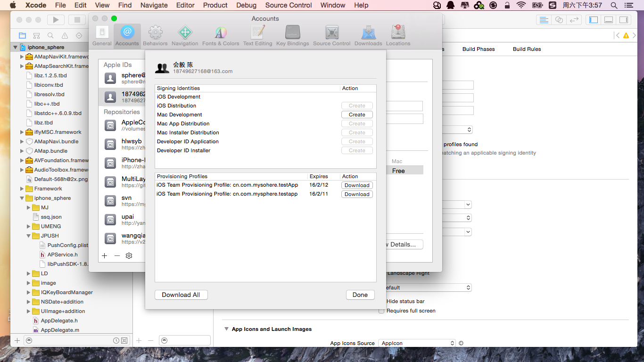Open Spotlight search in menu bar
Viewport: 644px width, 362px height.
614,5
